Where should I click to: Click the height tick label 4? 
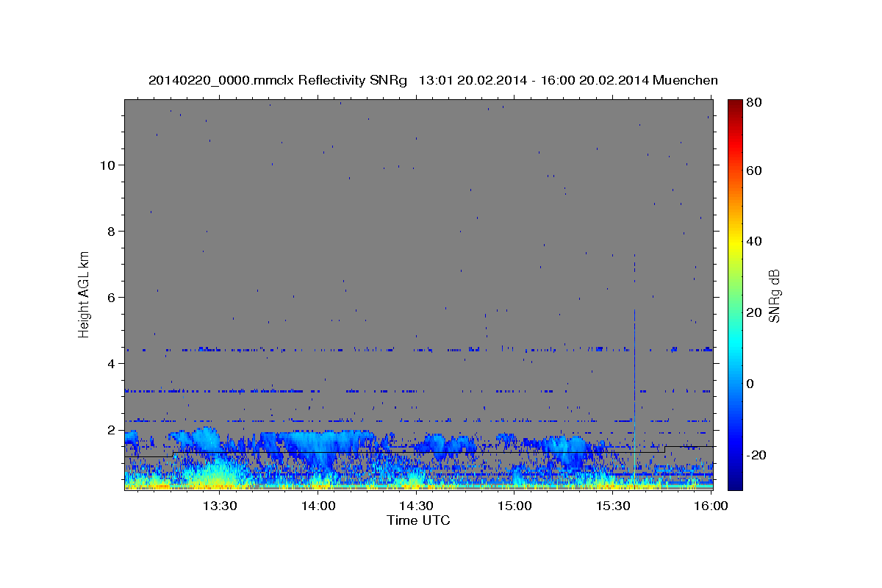coord(111,363)
